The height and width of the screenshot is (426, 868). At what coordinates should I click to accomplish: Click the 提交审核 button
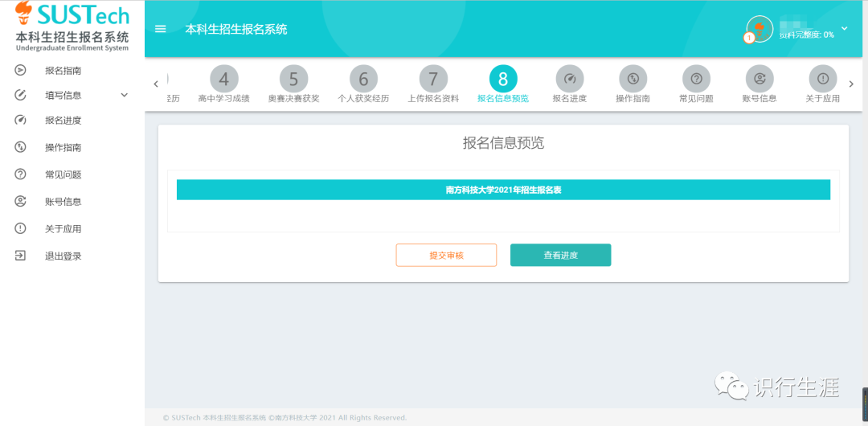[446, 256]
